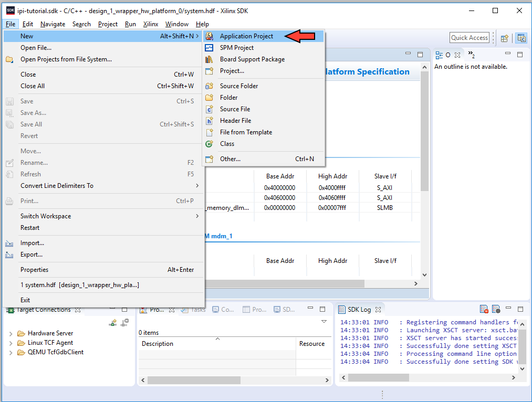The height and width of the screenshot is (402, 532).
Task: Click SDK Log horizontal scrollbar thumb
Action: point(378,377)
